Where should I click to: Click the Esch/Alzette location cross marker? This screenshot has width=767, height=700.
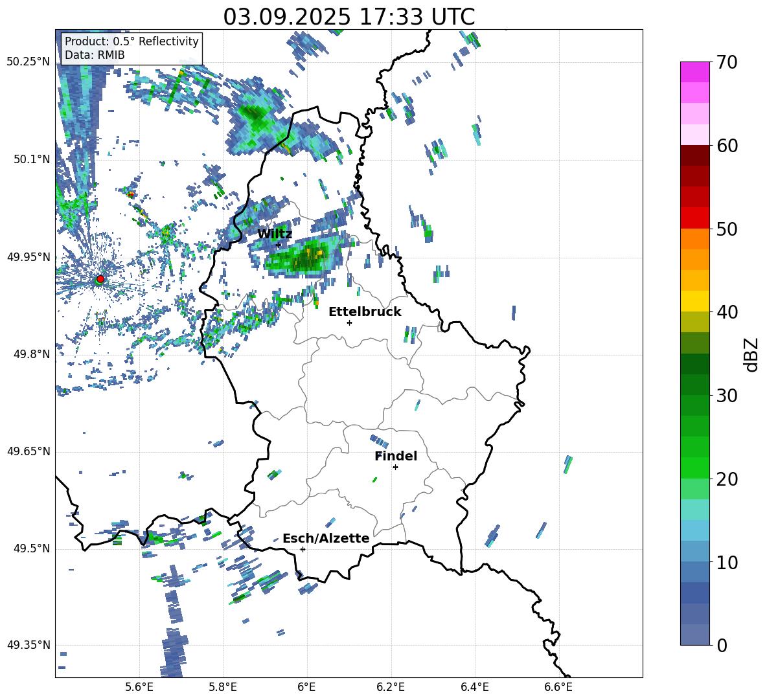(303, 549)
